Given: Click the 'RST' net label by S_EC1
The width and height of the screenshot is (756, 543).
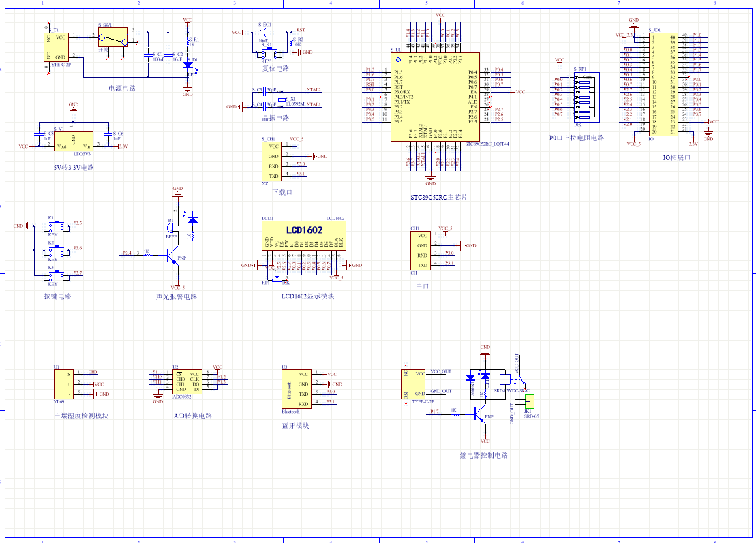Looking at the screenshot, I should tap(301, 30).
